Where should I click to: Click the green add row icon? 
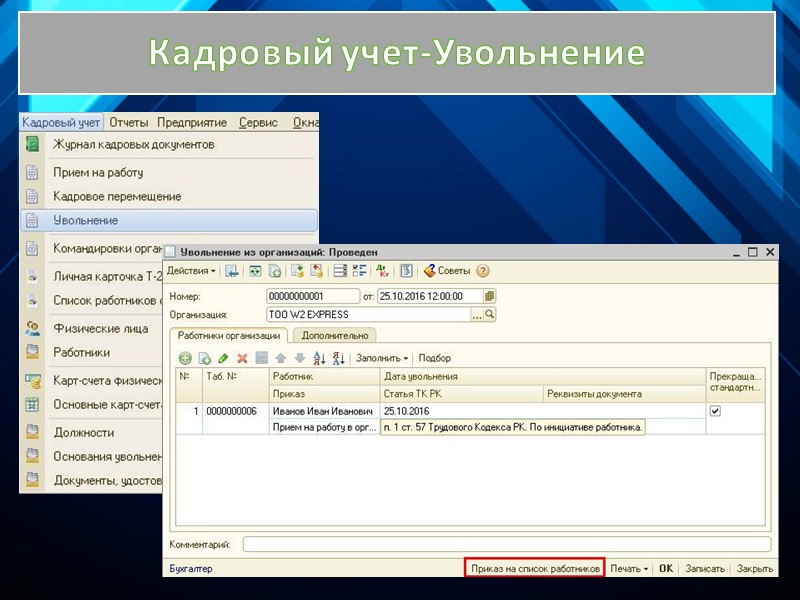185,358
